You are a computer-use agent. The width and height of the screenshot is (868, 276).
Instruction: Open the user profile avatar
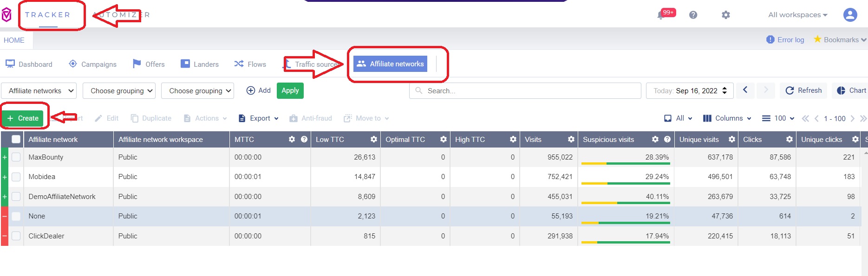coord(850,15)
